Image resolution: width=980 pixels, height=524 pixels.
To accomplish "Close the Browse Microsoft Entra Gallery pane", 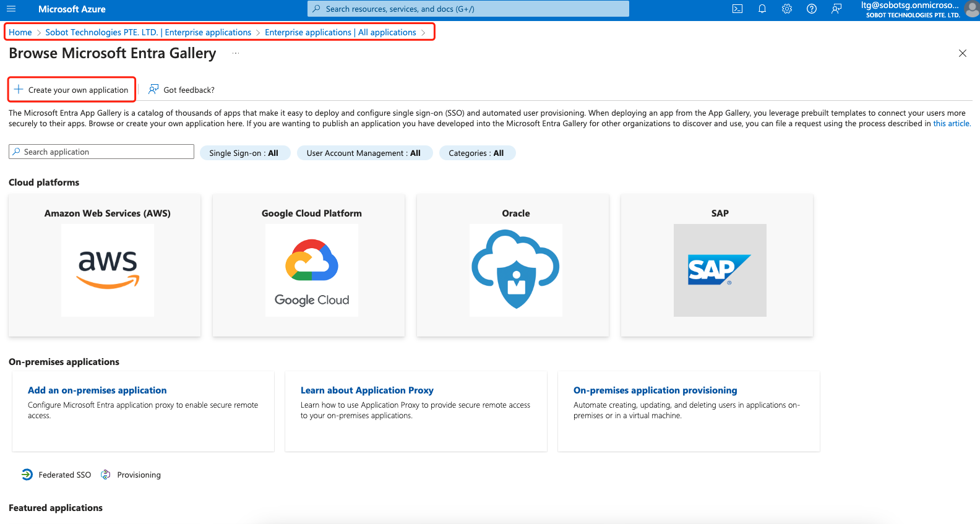I will click(963, 53).
